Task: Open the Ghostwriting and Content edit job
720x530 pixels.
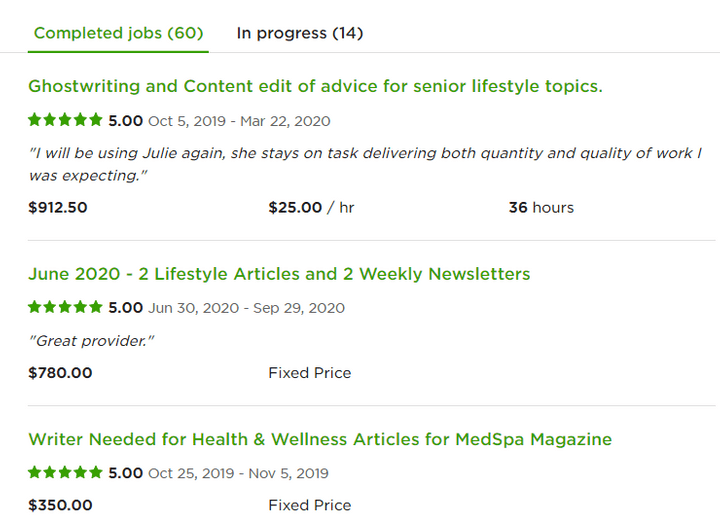Action: point(315,86)
